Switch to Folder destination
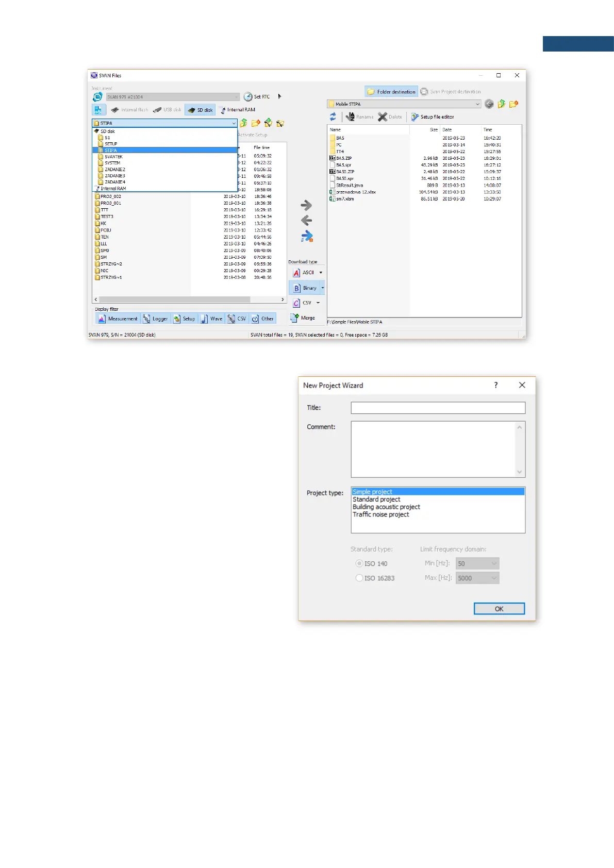Image resolution: width=614 pixels, height=868 pixels. (391, 92)
